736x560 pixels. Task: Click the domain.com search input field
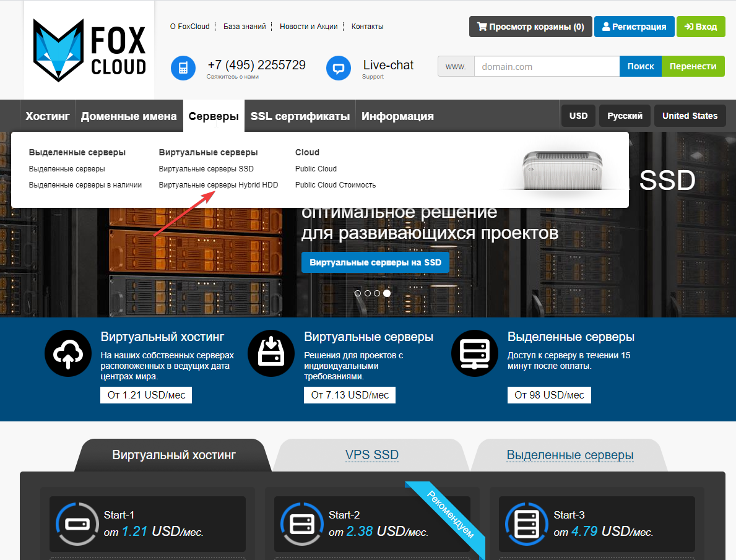pos(547,66)
